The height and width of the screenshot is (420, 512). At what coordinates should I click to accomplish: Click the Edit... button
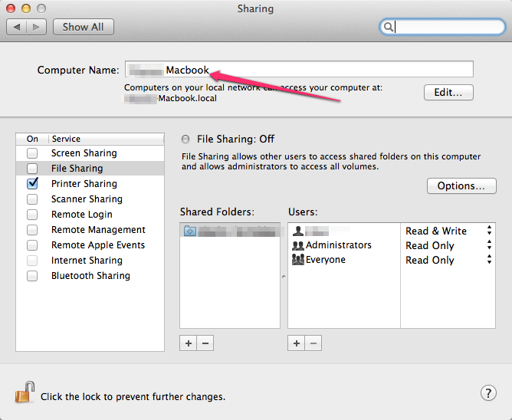click(x=448, y=93)
